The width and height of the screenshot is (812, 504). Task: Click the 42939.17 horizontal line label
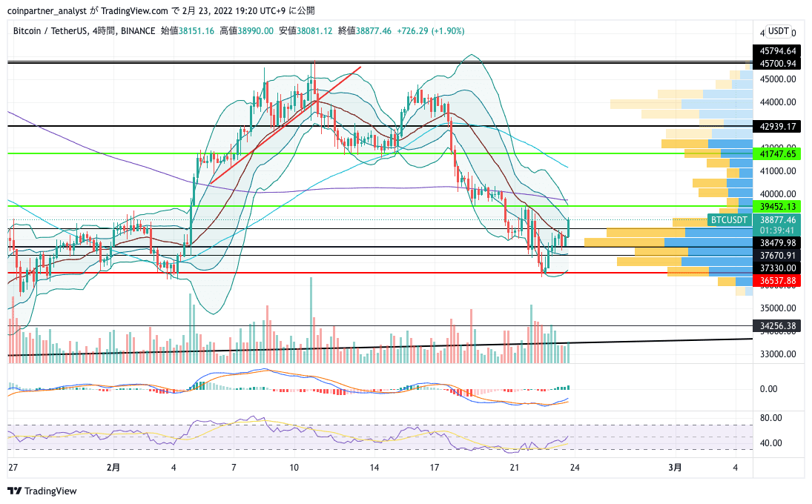(777, 126)
